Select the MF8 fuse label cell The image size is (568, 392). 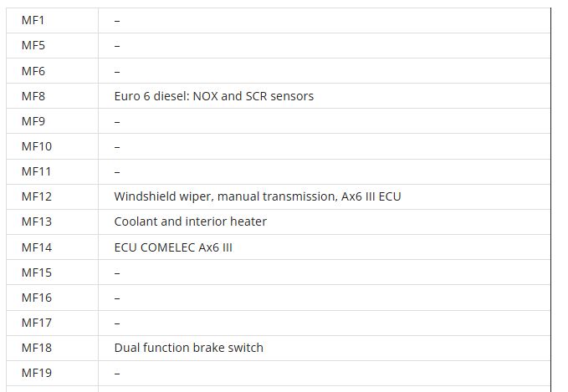pos(33,96)
